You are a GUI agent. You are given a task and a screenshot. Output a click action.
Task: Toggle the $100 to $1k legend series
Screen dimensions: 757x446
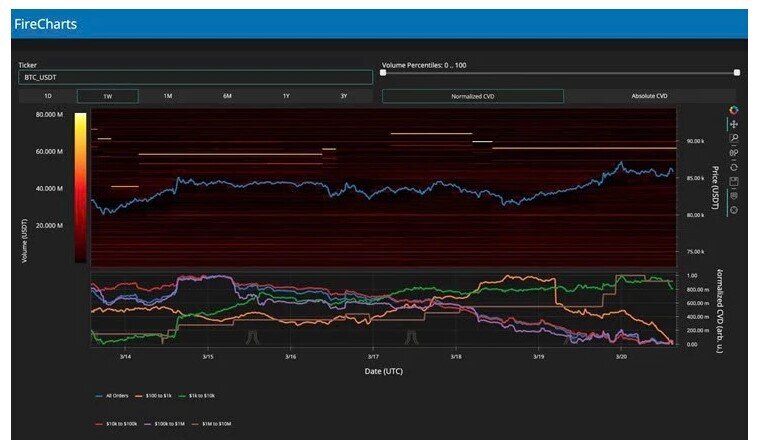(x=153, y=396)
